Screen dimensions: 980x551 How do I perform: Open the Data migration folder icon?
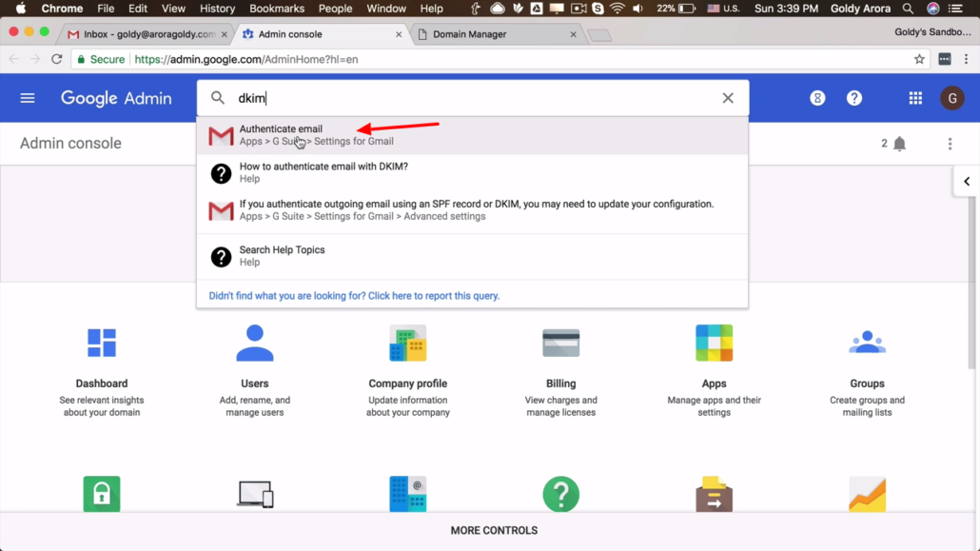tap(714, 494)
